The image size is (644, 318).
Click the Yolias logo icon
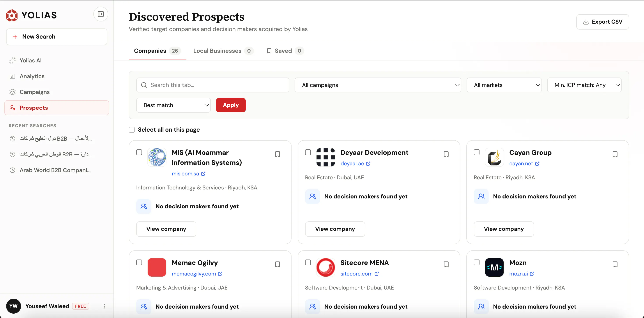point(12,15)
